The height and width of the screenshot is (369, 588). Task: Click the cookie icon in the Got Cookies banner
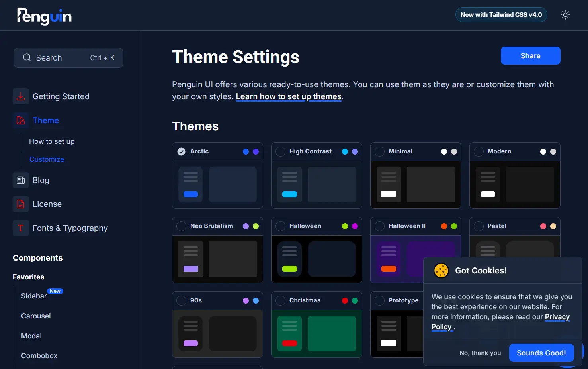[x=441, y=271]
